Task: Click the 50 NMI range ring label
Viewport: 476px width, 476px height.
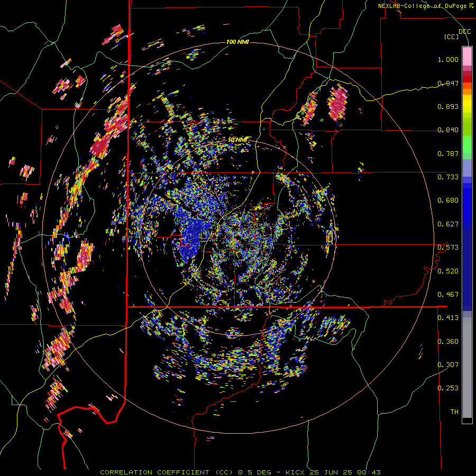Action: coord(237,140)
